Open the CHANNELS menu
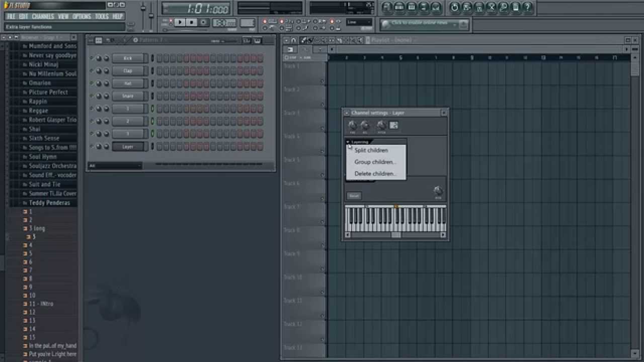Viewport: 644px width, 362px height. 43,16
